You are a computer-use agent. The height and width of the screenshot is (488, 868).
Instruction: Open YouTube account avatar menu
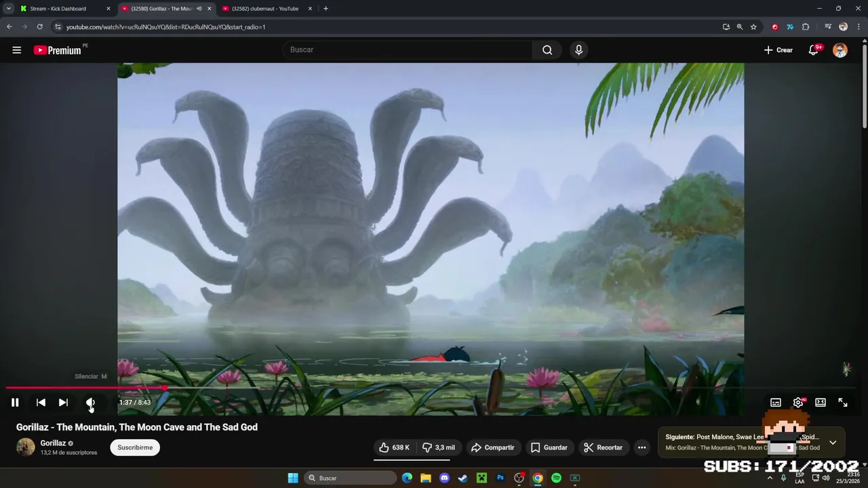click(x=840, y=50)
